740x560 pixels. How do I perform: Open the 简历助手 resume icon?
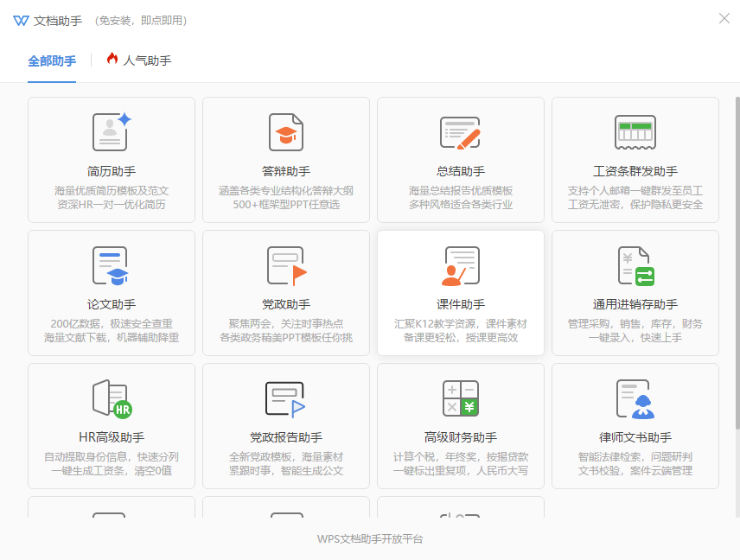111,132
